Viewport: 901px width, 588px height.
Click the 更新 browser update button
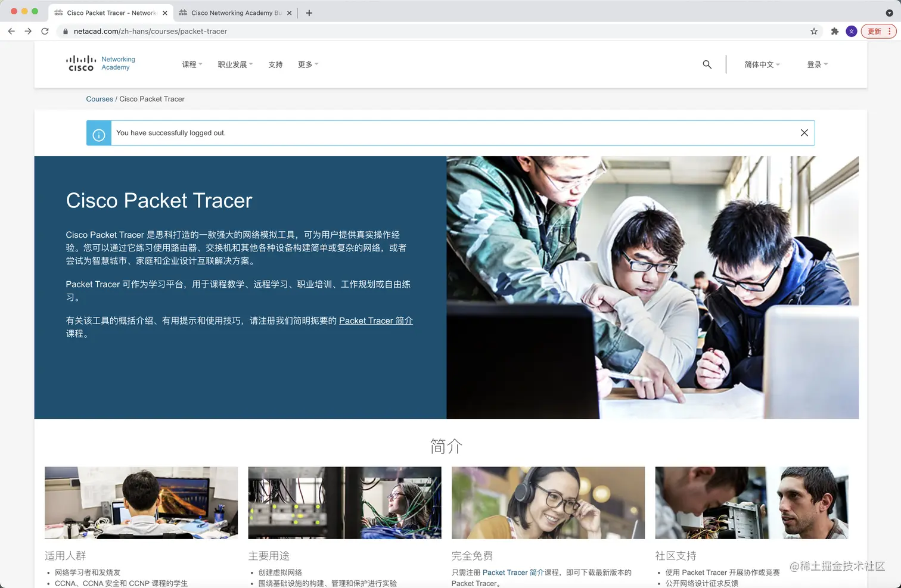tap(879, 31)
